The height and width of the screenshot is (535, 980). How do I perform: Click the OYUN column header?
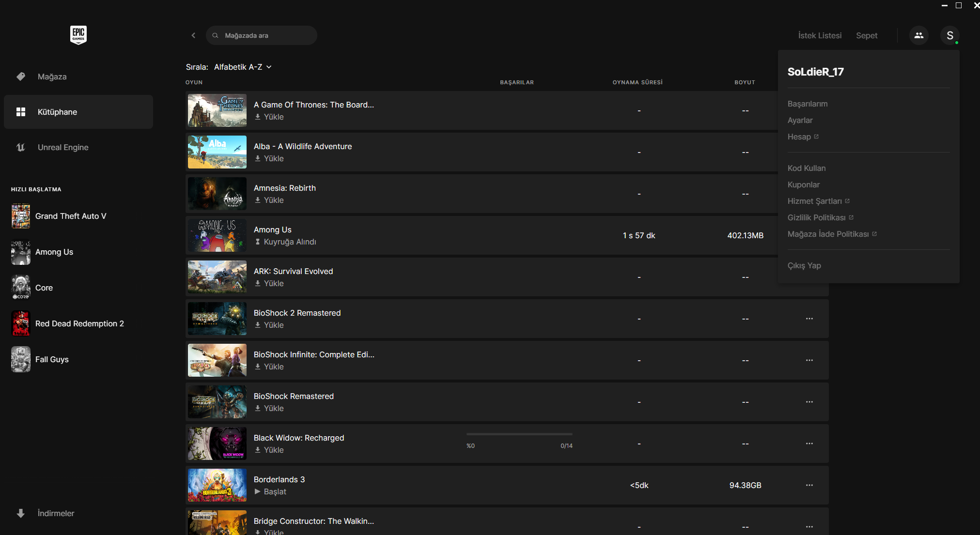194,82
